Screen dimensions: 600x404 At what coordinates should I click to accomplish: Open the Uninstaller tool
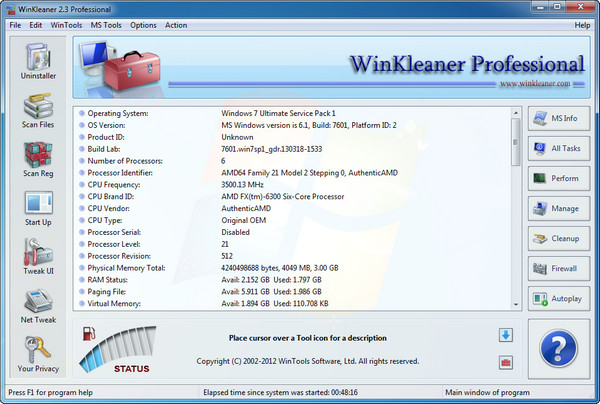point(38,61)
